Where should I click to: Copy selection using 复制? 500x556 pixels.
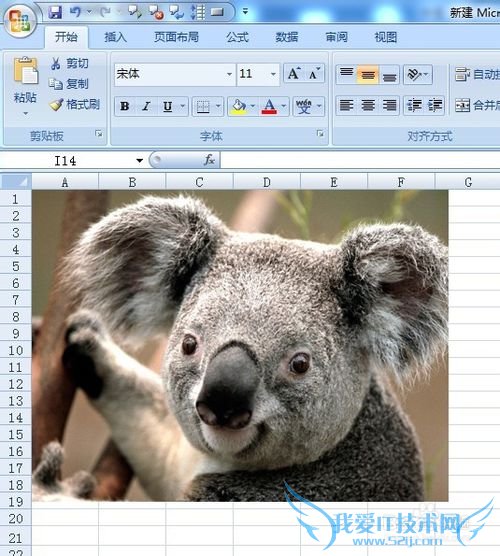click(69, 84)
